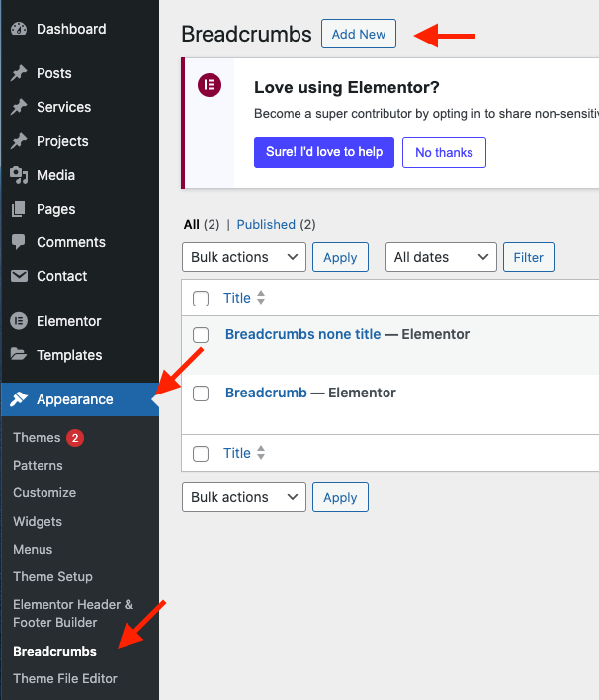The image size is (599, 700).
Task: Click the Elementor icon in sidebar
Action: pyautogui.click(x=19, y=321)
